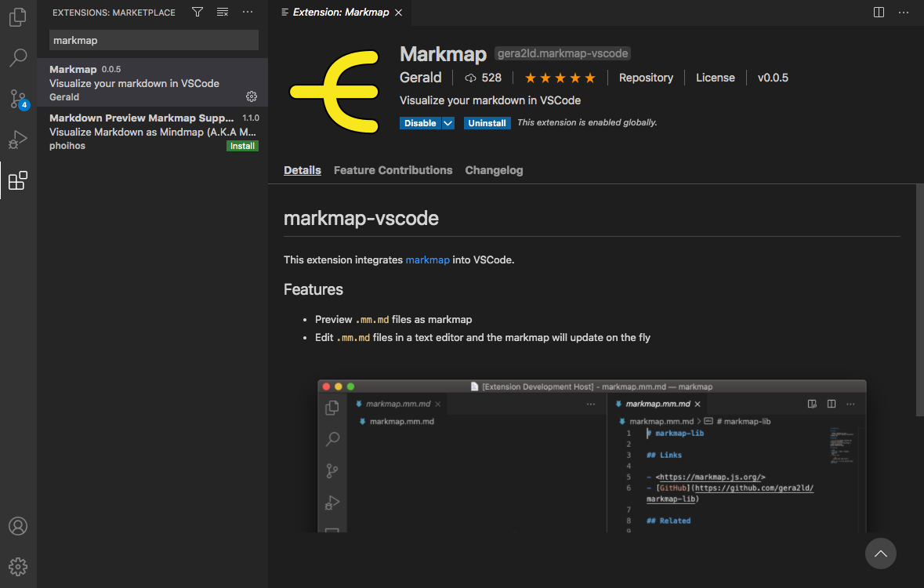924x588 pixels.
Task: Click the filter extensions funnel icon
Action: (197, 12)
